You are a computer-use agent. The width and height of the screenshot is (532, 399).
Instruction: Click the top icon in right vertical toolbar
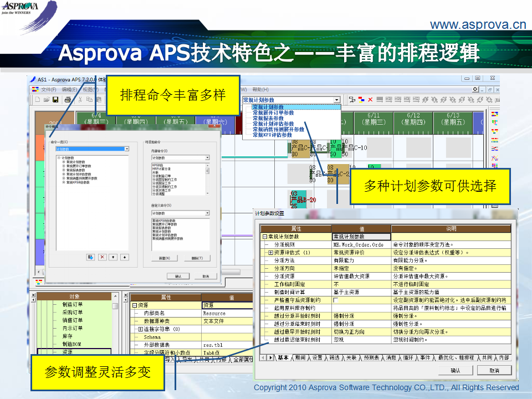(495, 114)
